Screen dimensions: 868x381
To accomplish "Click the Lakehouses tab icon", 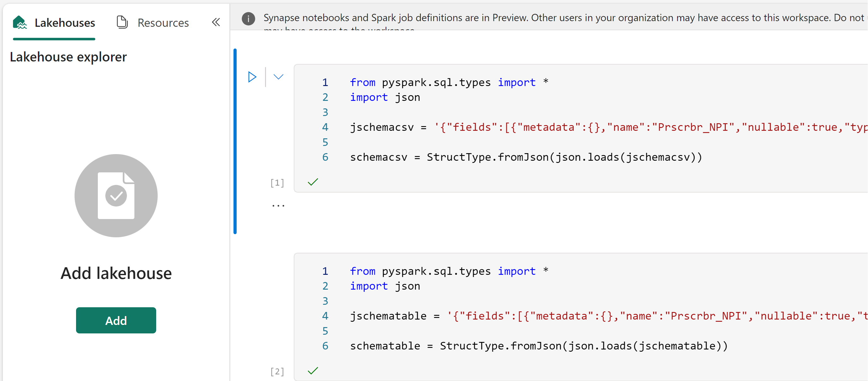I will click(x=20, y=23).
